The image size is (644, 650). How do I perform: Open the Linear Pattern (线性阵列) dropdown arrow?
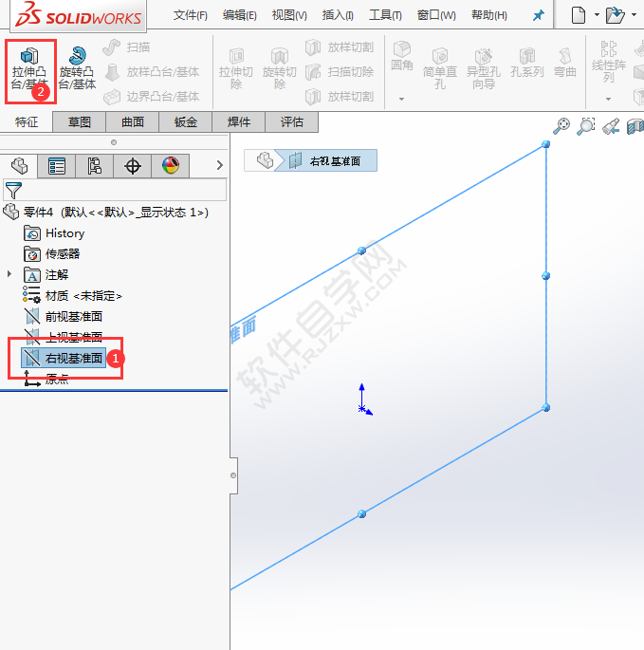click(608, 99)
